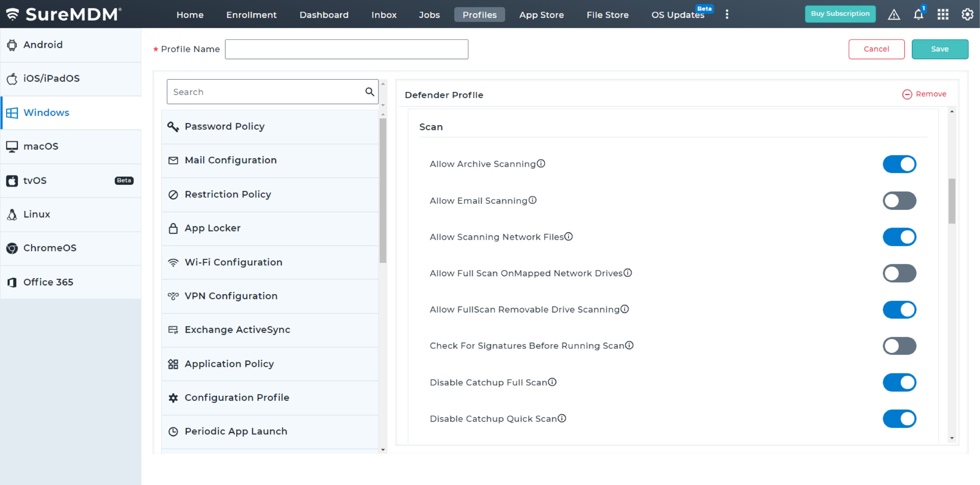Image resolution: width=980 pixels, height=485 pixels.
Task: Enable Check For Signatures Before Running Scan
Action: pos(899,346)
